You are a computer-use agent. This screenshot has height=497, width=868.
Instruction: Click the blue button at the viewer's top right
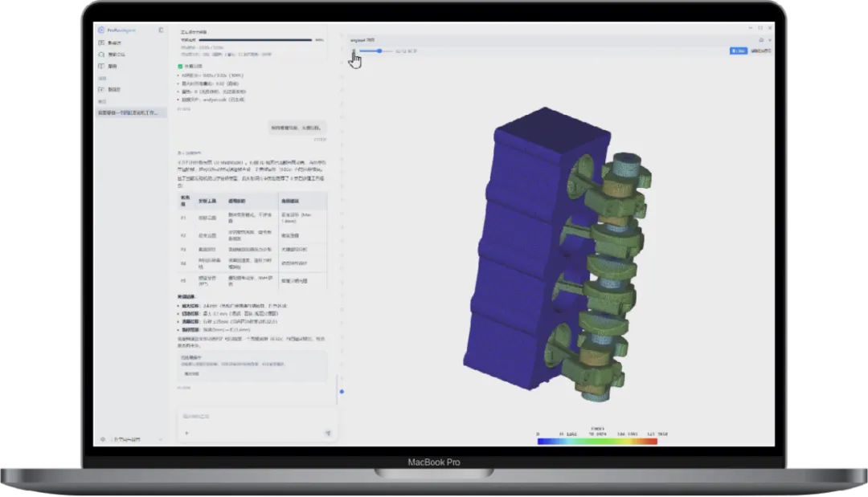[739, 51]
